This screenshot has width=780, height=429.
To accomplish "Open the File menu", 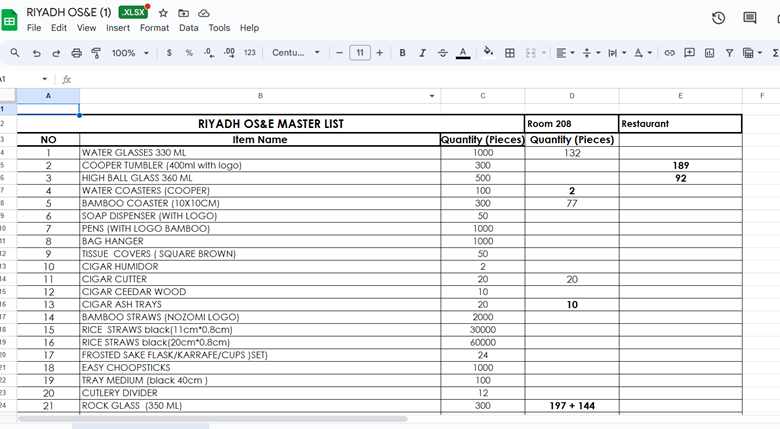I will click(x=34, y=28).
